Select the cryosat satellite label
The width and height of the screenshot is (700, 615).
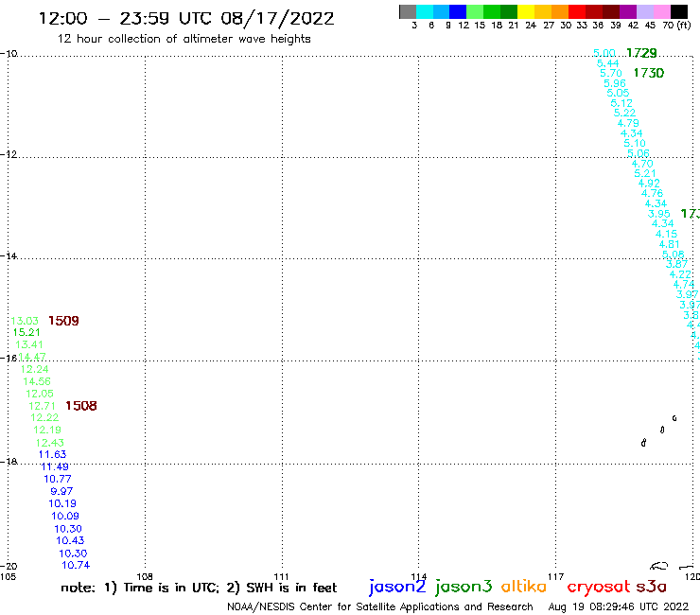(599, 587)
